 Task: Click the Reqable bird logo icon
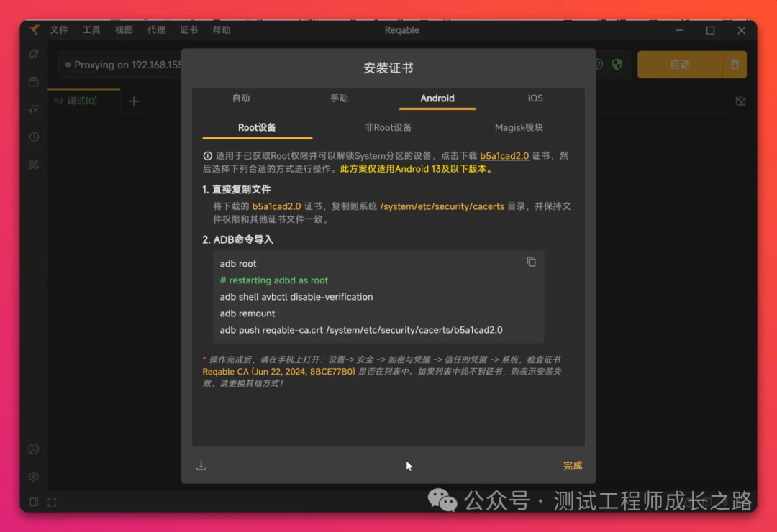(34, 29)
